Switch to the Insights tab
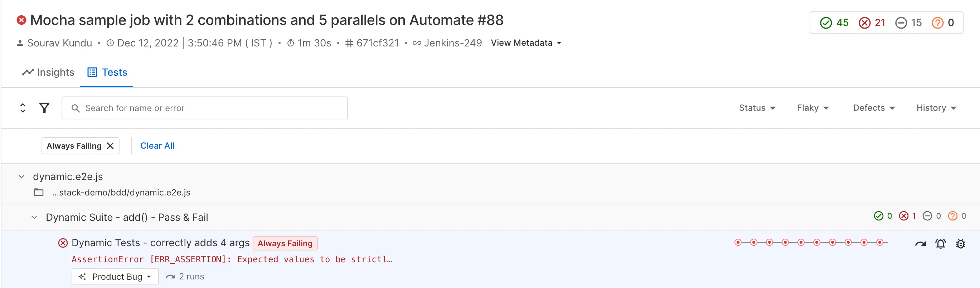Image resolution: width=980 pixels, height=288 pixels. point(48,72)
